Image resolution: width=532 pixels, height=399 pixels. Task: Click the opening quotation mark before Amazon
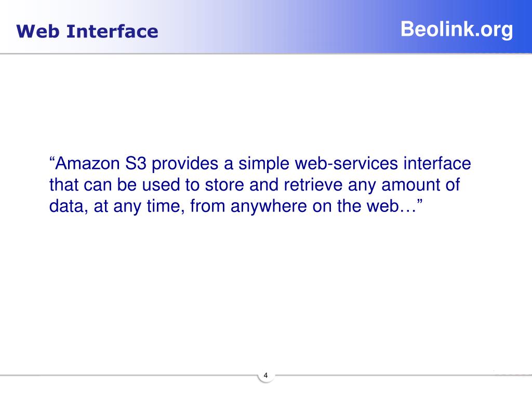[52, 164]
